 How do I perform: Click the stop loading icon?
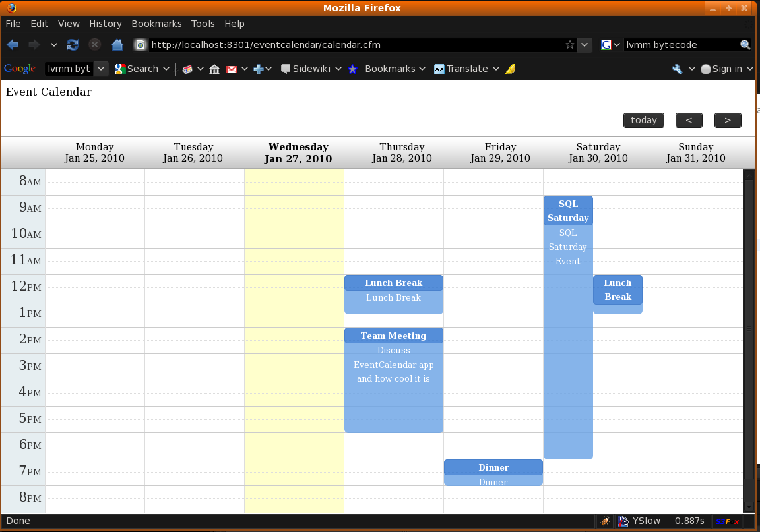pos(94,45)
